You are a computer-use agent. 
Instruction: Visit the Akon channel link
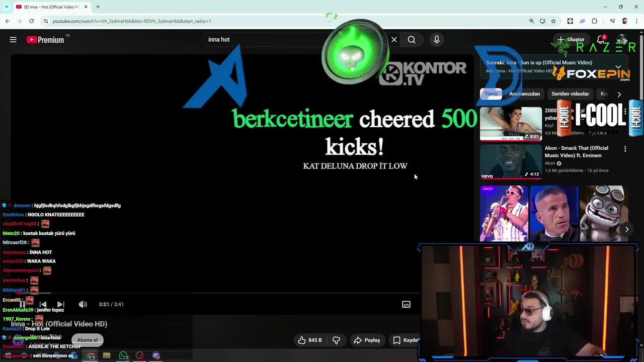(550, 163)
